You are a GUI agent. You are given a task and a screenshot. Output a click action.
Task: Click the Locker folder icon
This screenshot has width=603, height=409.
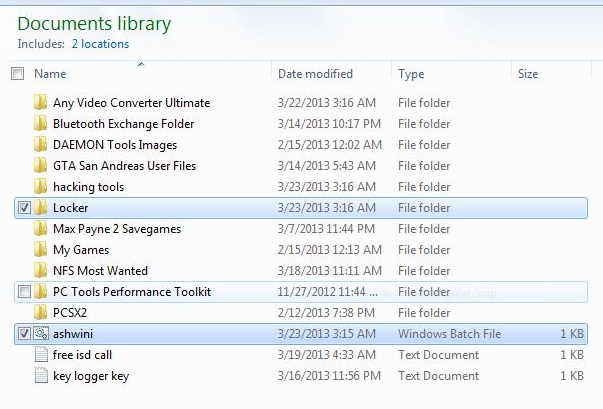point(41,208)
